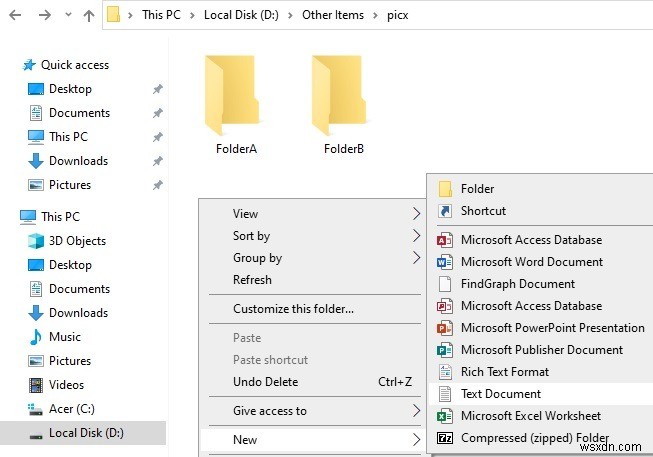Create new Microsoft Excel Worksheet
Viewport: 653px width, 457px height.
[541, 416]
